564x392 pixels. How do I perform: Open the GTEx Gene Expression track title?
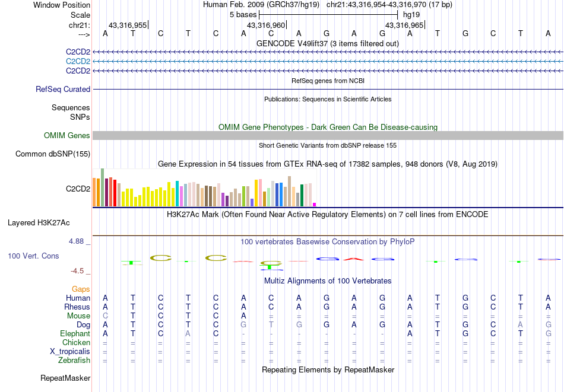coord(328,164)
